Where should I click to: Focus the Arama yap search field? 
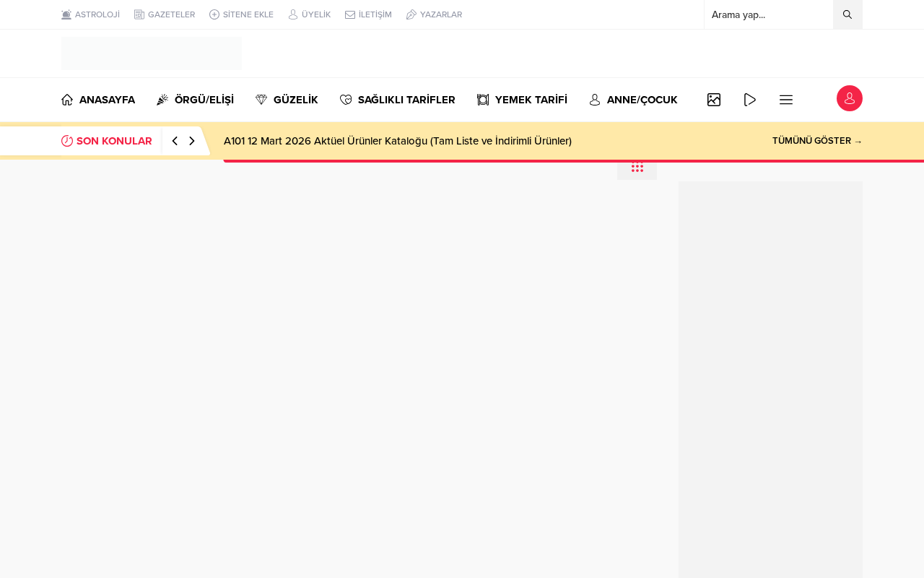(x=769, y=14)
